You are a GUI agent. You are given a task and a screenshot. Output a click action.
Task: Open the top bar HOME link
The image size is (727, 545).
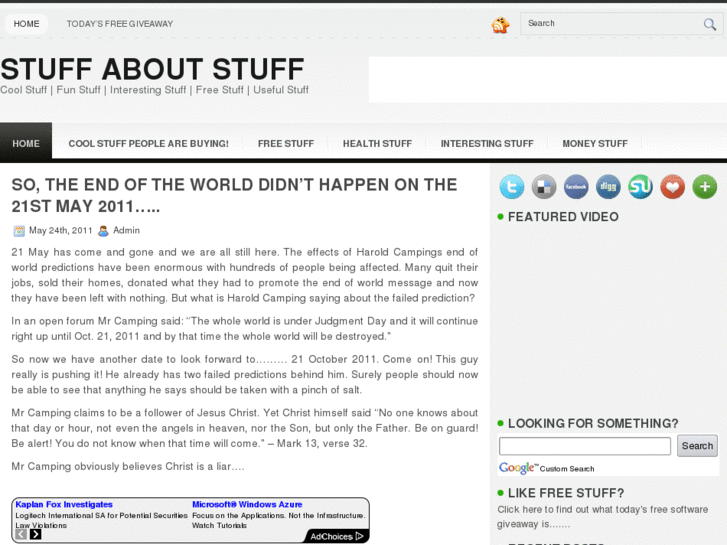pos(26,24)
